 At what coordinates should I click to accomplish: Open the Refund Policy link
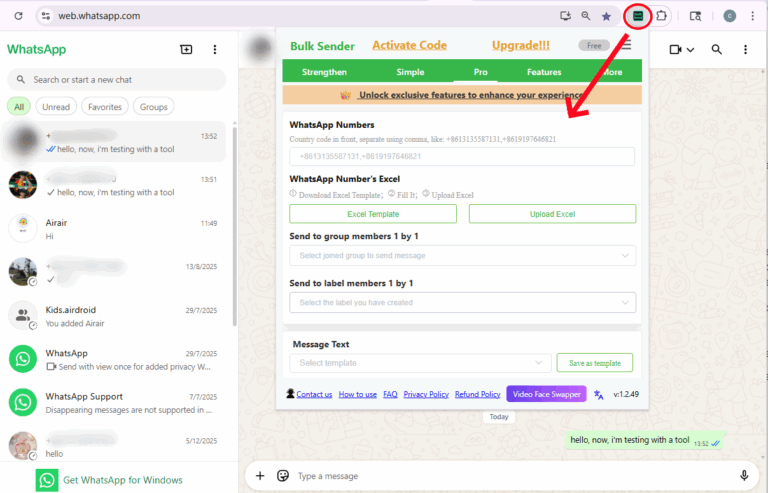tap(478, 394)
